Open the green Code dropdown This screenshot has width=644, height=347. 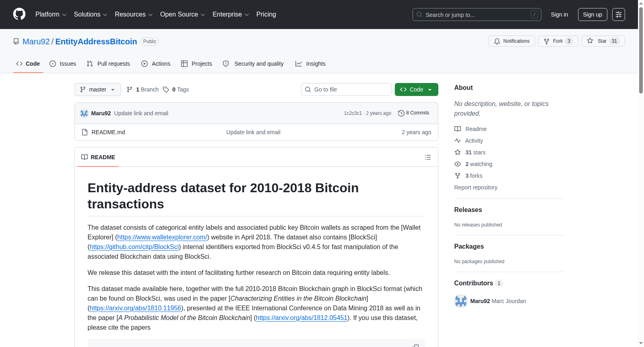click(x=416, y=89)
